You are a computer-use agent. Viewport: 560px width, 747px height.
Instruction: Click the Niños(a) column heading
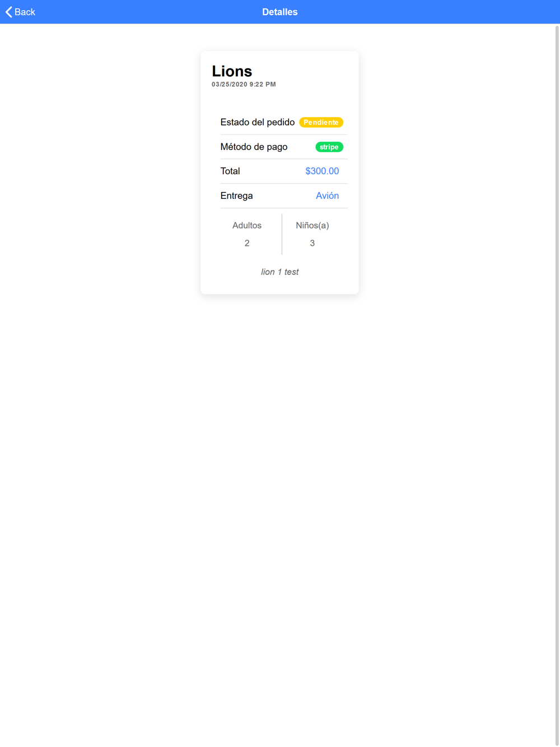(x=312, y=225)
